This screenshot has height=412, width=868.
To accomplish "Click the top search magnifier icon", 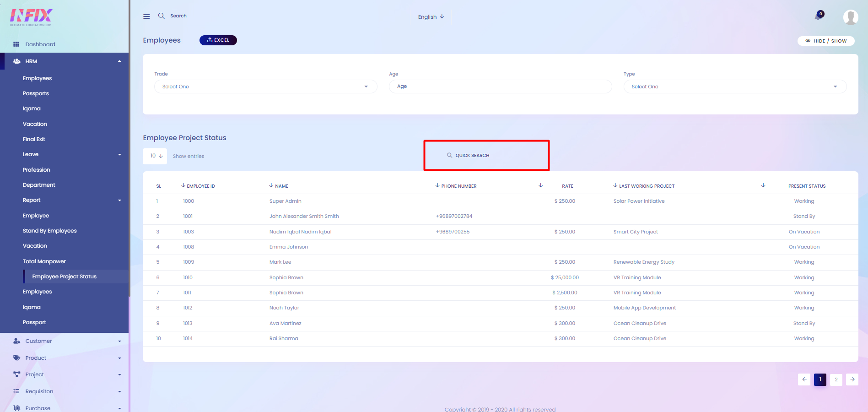I will 161,16.
